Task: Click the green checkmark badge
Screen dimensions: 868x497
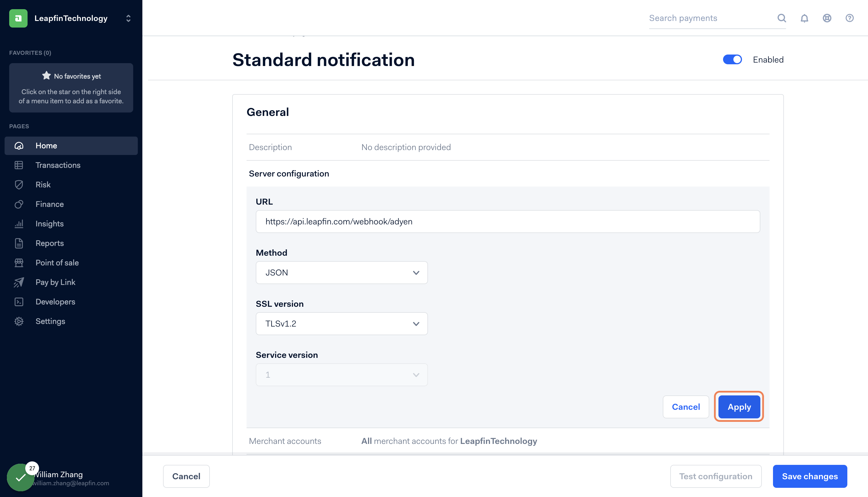Action: [x=20, y=477]
